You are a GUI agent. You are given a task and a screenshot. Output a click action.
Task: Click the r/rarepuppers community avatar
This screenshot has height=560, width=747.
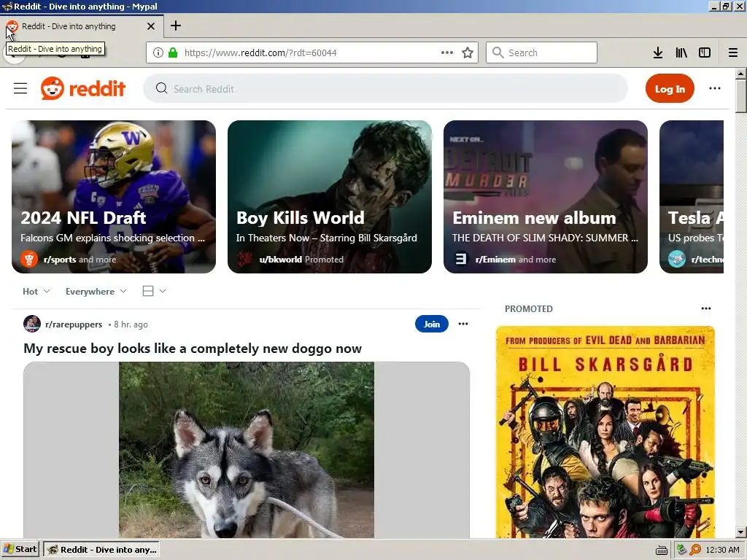32,324
